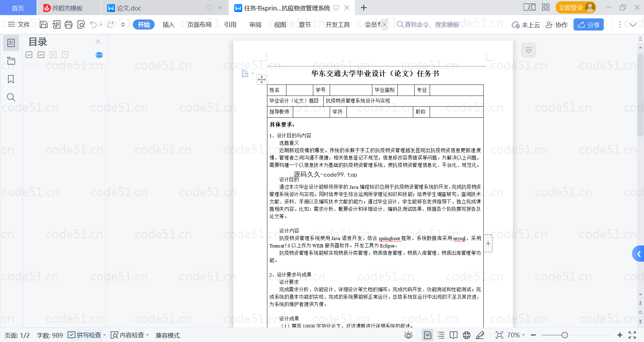Screen dimensions: 644x342
Task: Select the 章节 ribbon tab
Action: click(x=305, y=24)
